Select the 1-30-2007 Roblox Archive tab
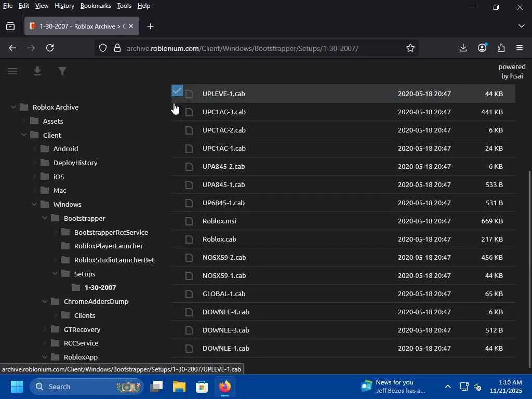Viewport: 532px width, 399px height. [82, 26]
